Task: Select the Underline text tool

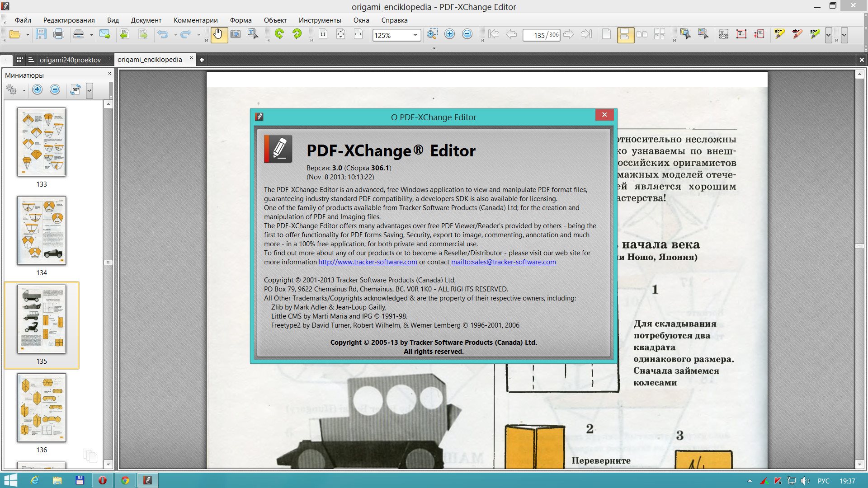Action: (x=815, y=35)
